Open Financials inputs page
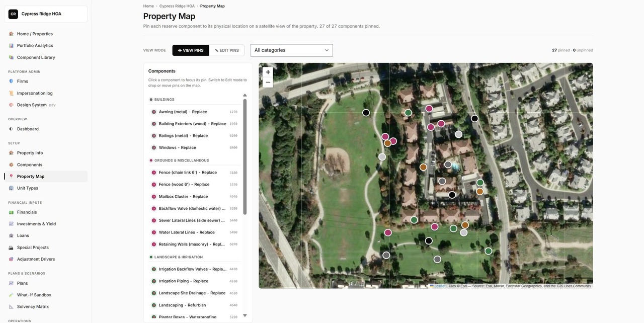644x323 pixels. [46, 212]
